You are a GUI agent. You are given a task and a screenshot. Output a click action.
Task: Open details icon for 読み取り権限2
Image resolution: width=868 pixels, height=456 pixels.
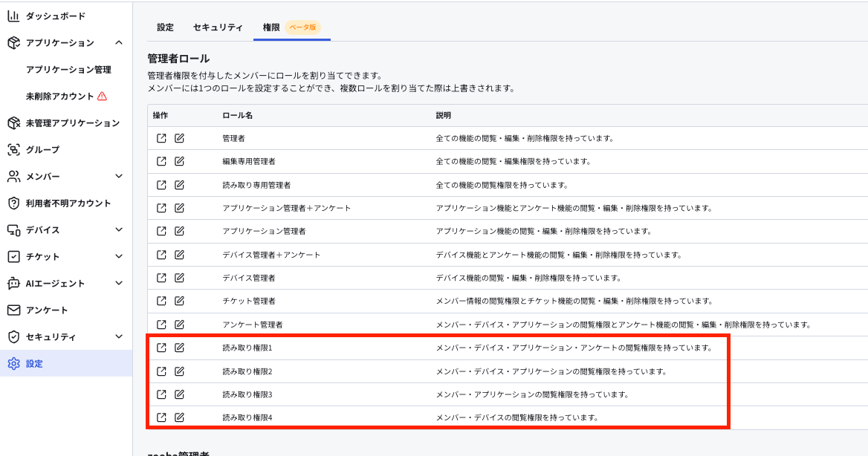[x=161, y=371]
